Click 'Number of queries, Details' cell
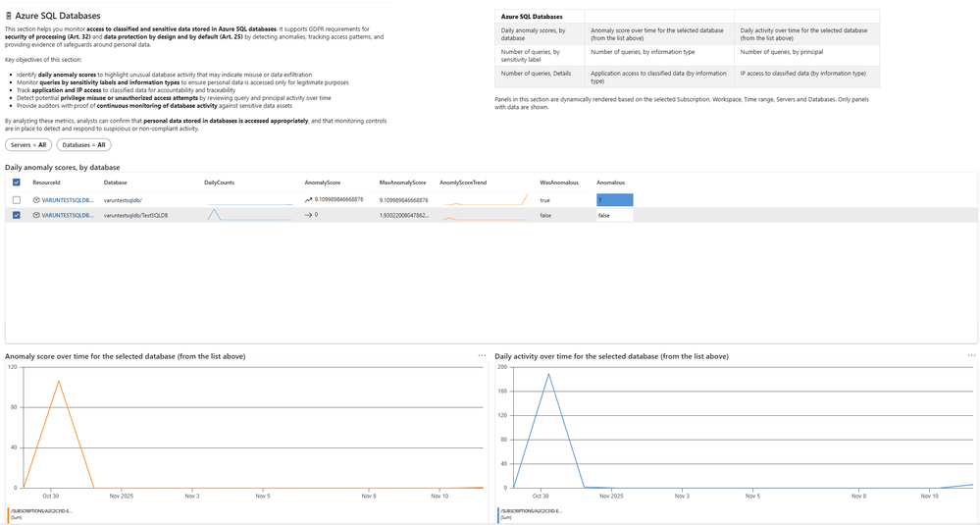 click(540, 77)
